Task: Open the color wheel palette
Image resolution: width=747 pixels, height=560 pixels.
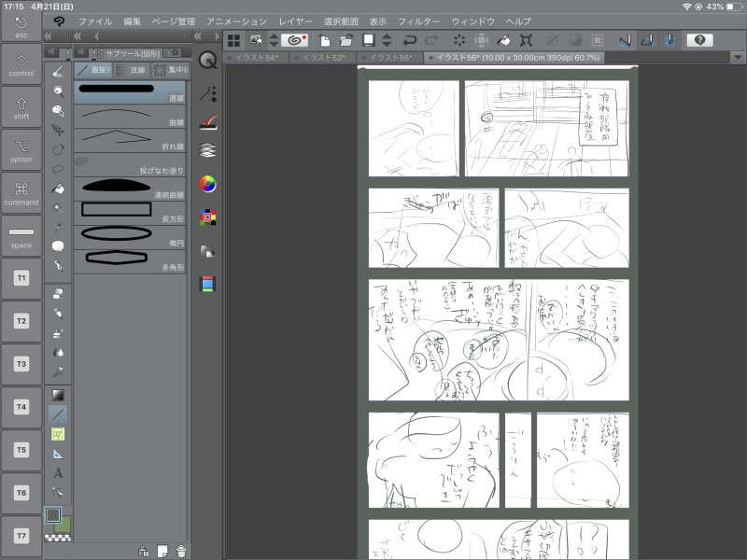Action: pyautogui.click(x=208, y=184)
